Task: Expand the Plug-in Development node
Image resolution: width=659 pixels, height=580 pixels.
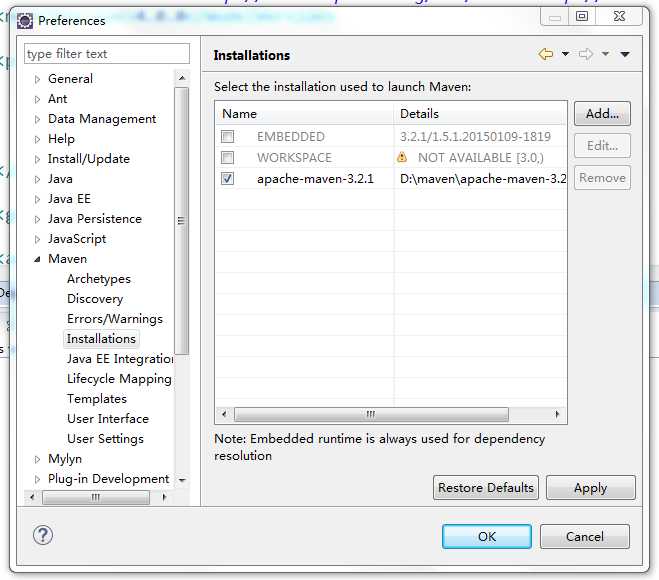Action: [x=37, y=479]
